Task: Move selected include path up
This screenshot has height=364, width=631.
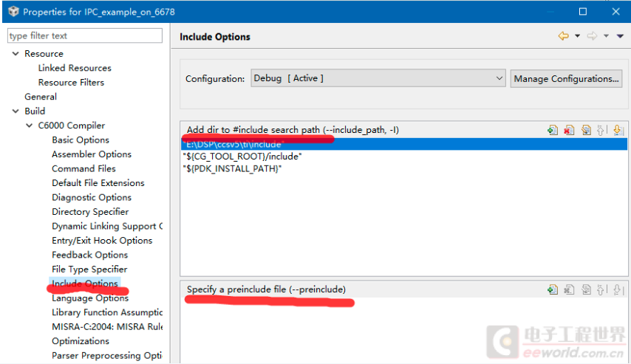Action: point(602,130)
